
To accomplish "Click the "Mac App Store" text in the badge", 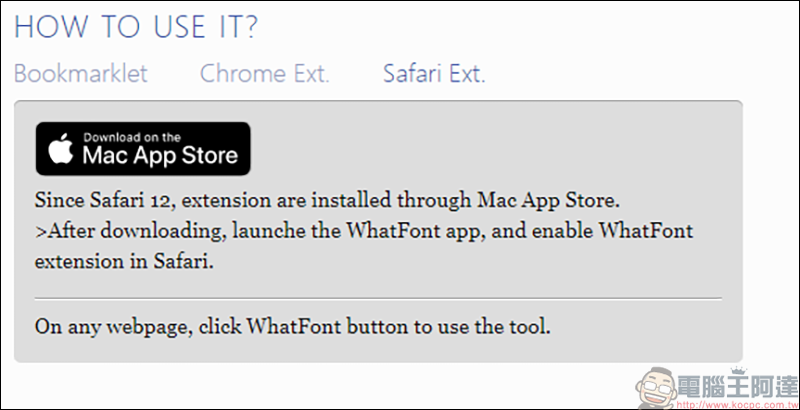I will [160, 155].
